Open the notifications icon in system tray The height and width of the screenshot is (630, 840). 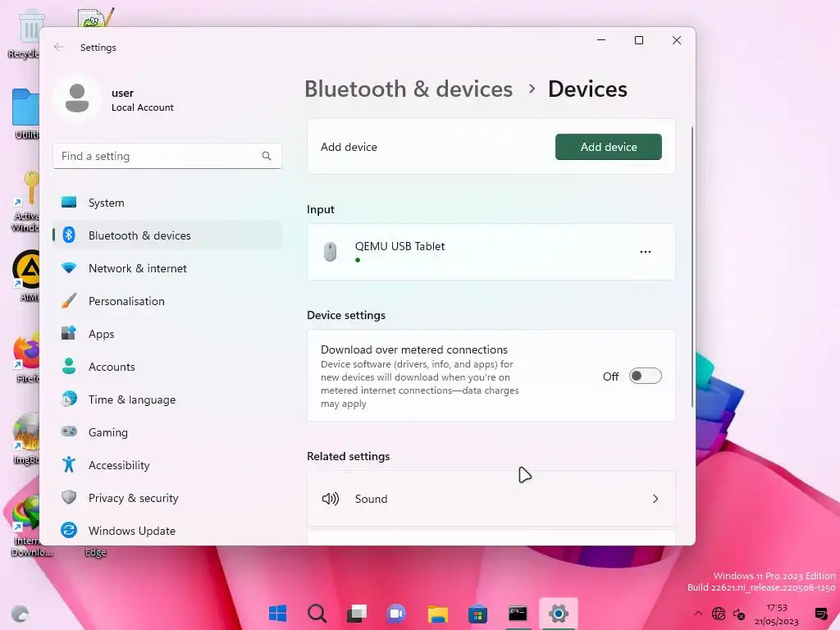click(820, 614)
